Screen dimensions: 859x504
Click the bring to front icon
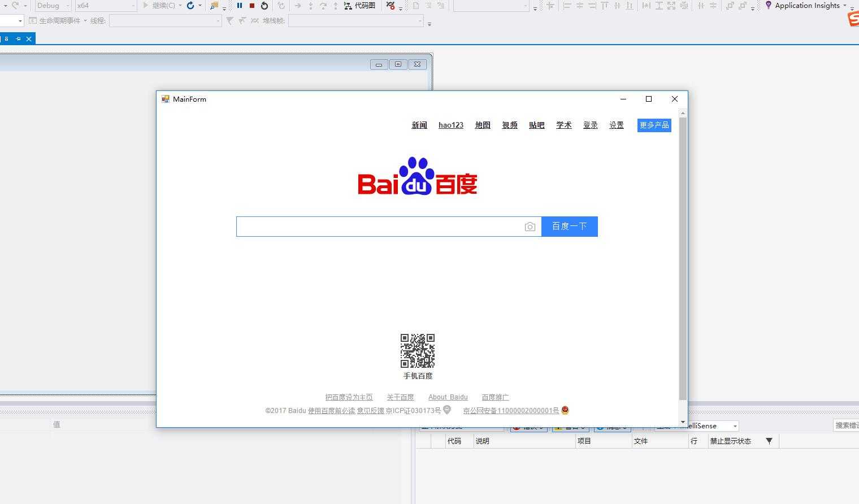(x=730, y=6)
